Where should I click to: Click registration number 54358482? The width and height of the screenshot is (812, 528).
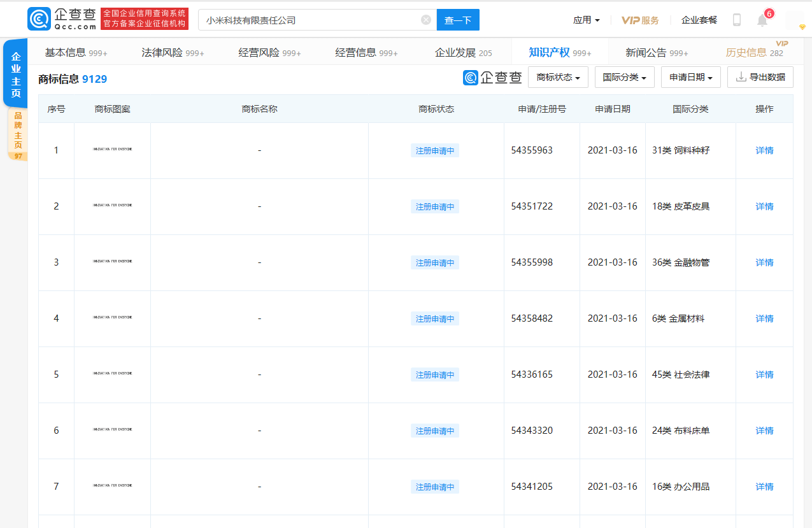click(x=532, y=318)
